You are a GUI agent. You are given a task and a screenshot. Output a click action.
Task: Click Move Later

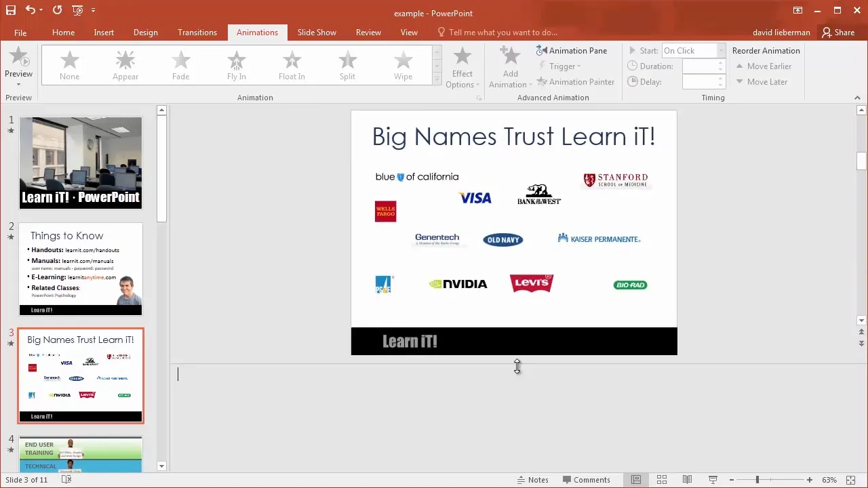click(x=761, y=82)
